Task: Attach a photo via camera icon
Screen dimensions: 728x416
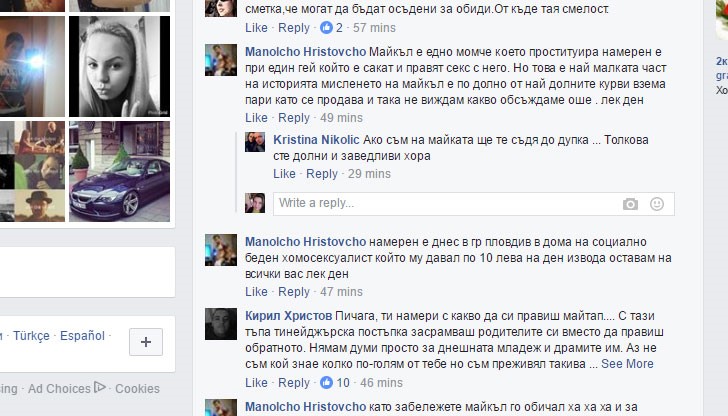Action: click(x=630, y=204)
